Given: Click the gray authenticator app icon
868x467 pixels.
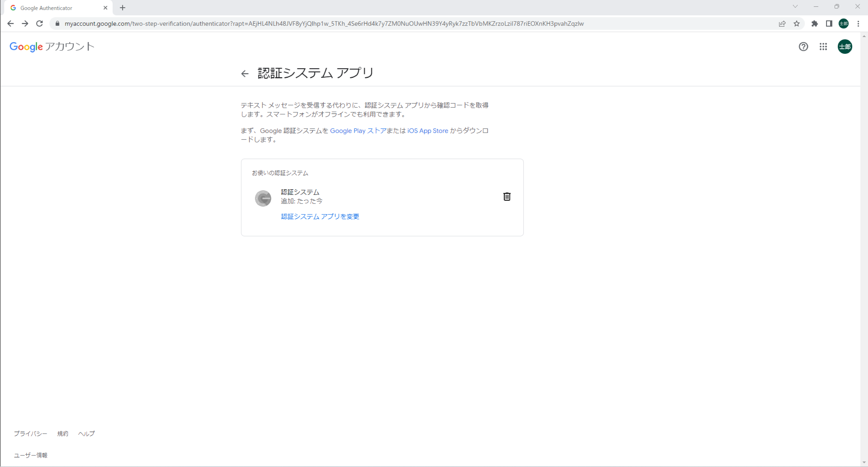Looking at the screenshot, I should coord(263,198).
